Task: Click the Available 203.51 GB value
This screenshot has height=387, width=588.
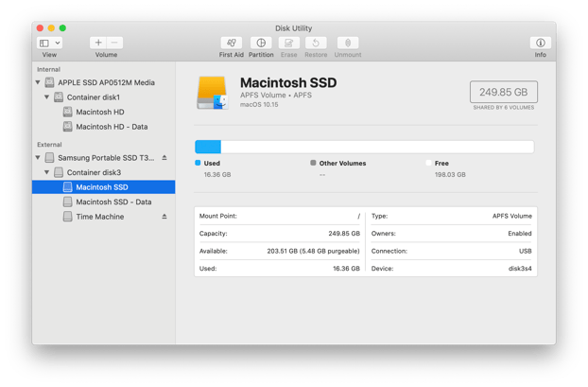Action: 313,251
